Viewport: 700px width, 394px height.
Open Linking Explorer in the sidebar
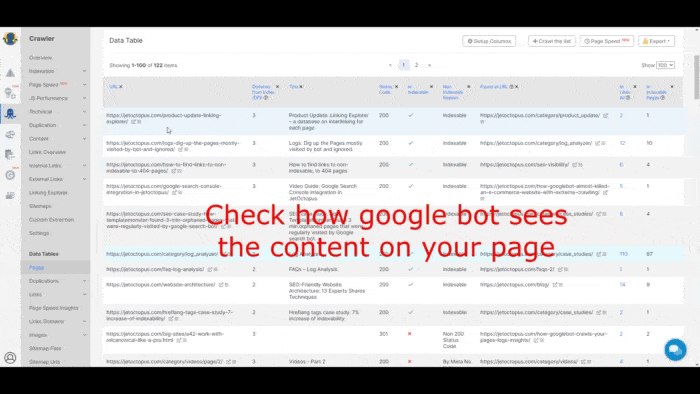(x=48, y=193)
